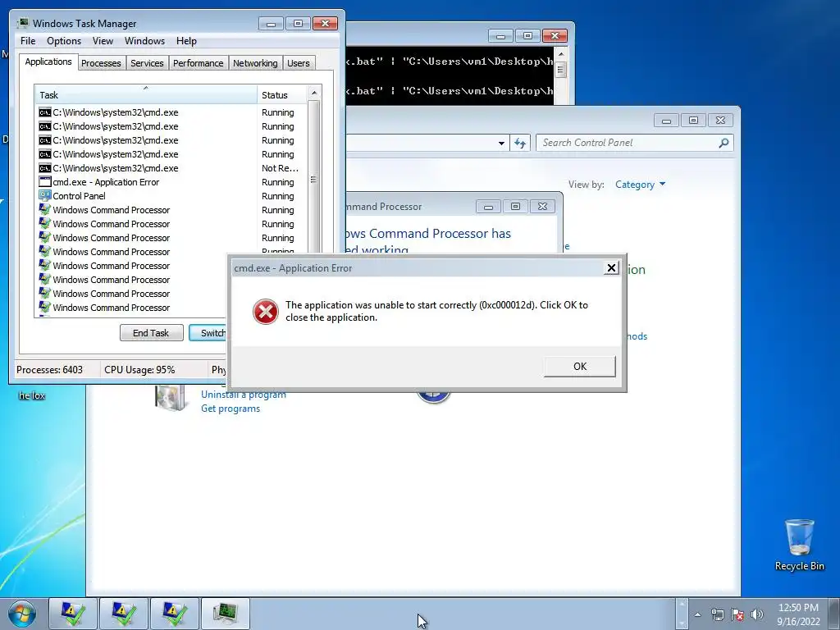
Task: Expand the Control Panel address bar dropdown
Action: click(x=501, y=143)
